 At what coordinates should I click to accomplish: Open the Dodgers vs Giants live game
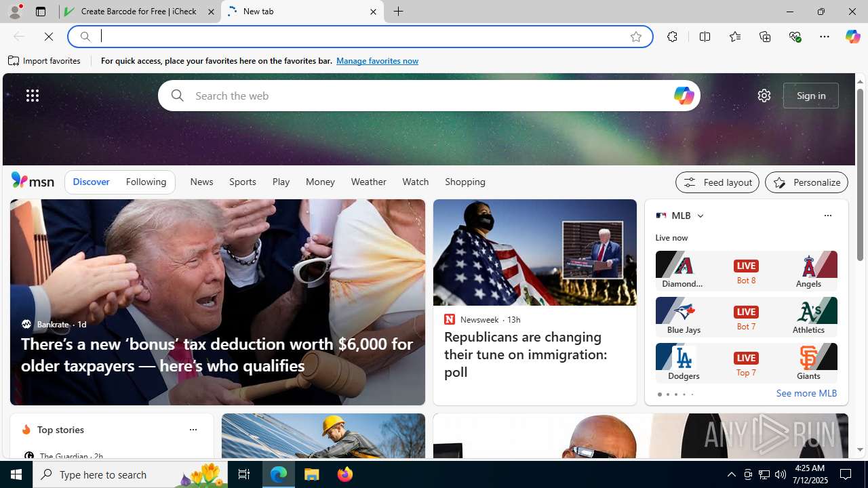pos(746,363)
